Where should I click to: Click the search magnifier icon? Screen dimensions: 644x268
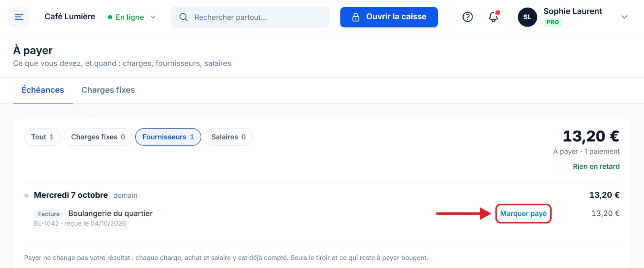(x=184, y=17)
